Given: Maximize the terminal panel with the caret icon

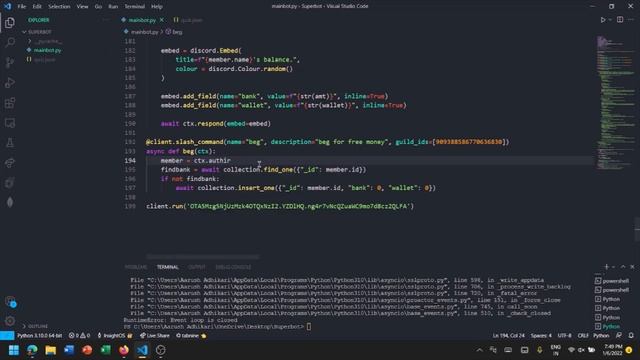Looking at the screenshot, I should [623, 267].
